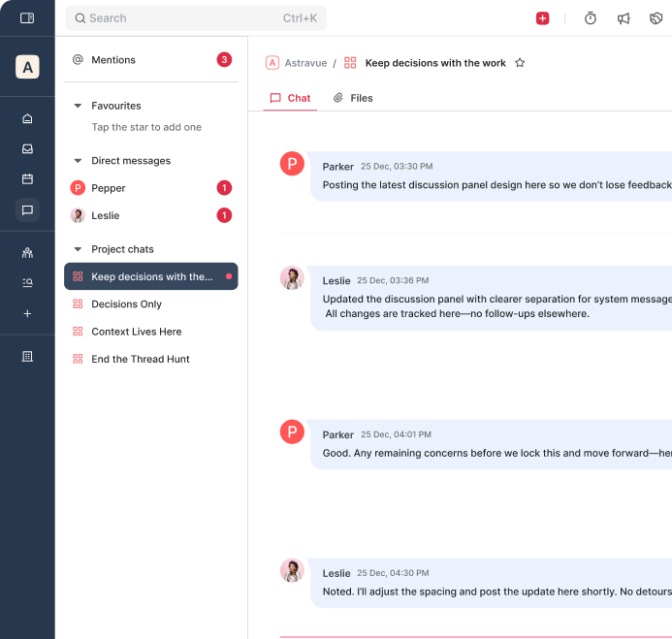Click the Astravue breadcrumb link
The image size is (672, 639).
pos(304,63)
